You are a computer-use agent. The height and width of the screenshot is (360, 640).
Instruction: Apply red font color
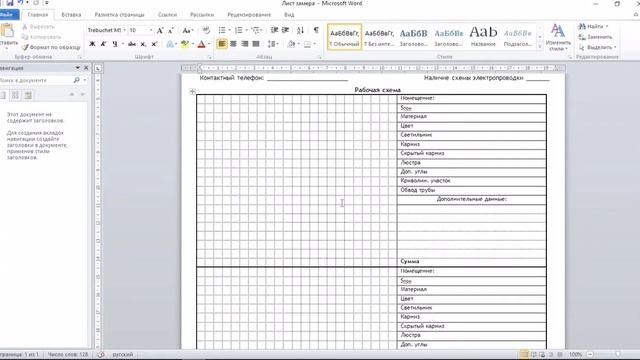201,44
